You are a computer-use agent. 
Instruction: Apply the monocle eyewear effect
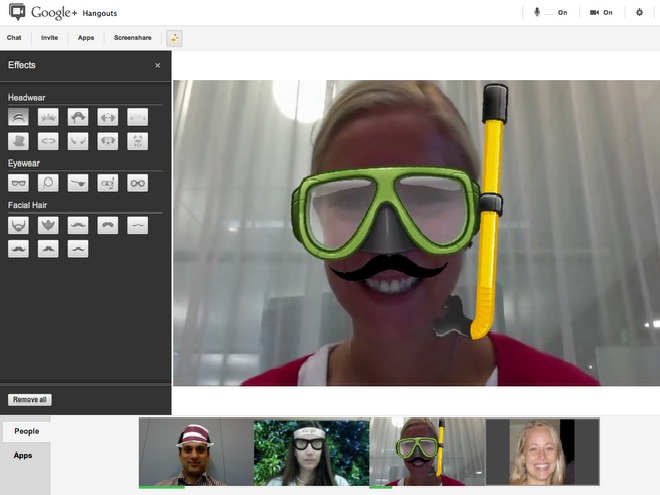48,183
